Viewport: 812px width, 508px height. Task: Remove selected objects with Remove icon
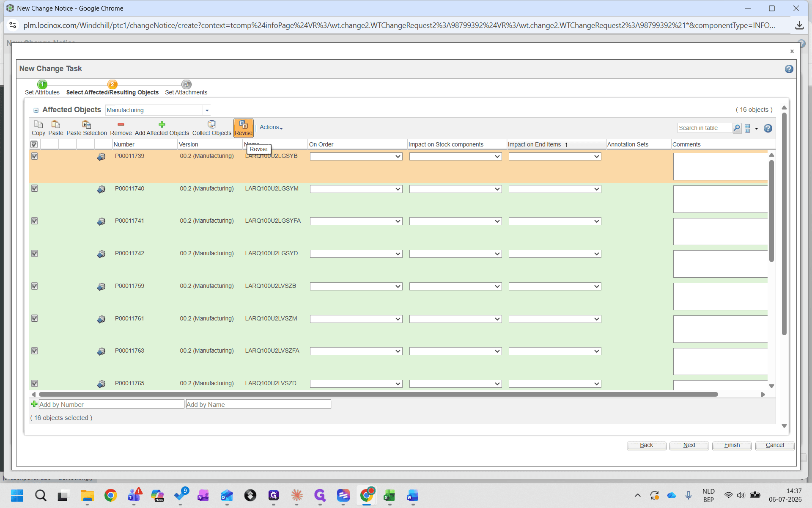coord(121,124)
